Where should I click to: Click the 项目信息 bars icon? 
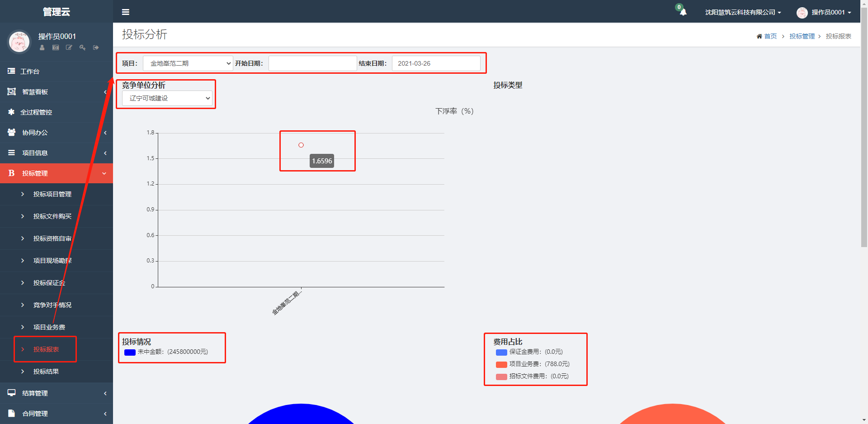click(11, 153)
